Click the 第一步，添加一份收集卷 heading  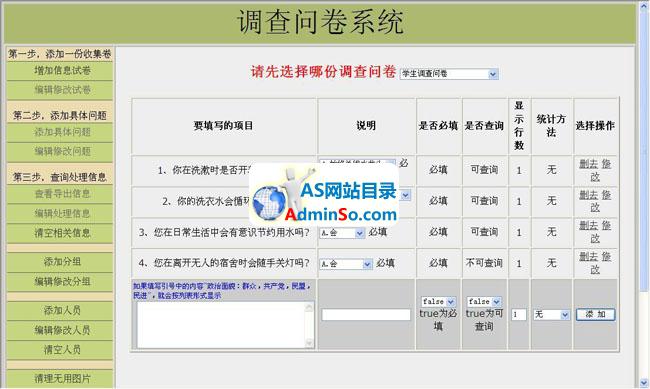[x=60, y=54]
